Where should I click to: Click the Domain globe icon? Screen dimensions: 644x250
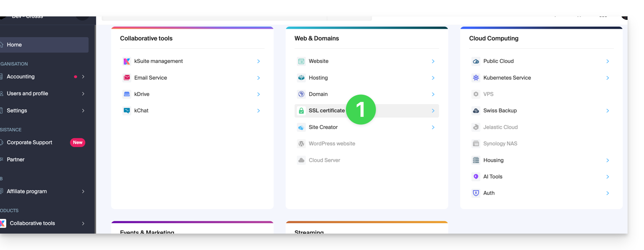coord(301,94)
